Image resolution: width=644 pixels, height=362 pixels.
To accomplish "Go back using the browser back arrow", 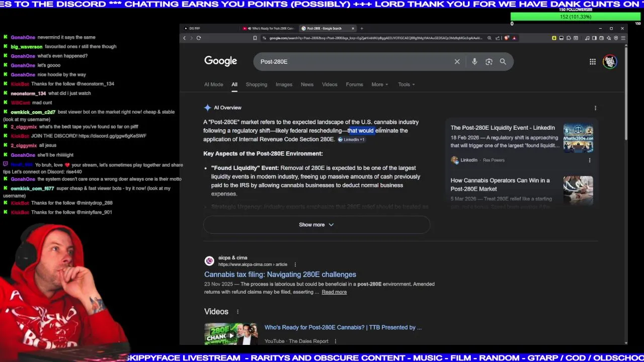I will (184, 38).
